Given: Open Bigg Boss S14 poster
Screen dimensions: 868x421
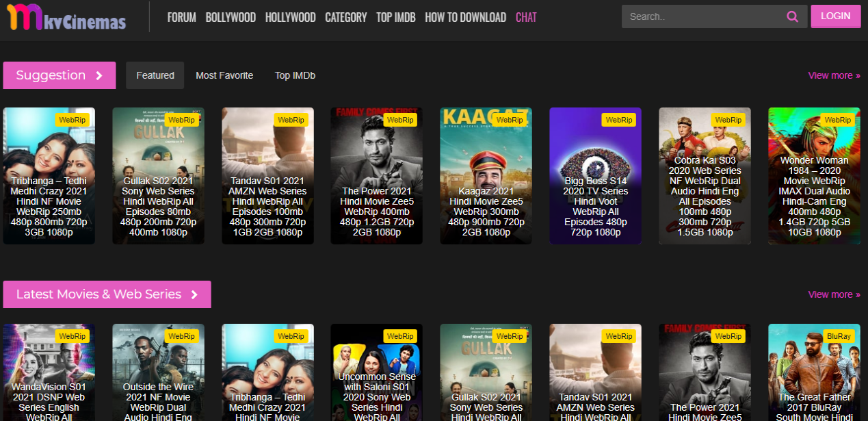Looking at the screenshot, I should pos(596,176).
